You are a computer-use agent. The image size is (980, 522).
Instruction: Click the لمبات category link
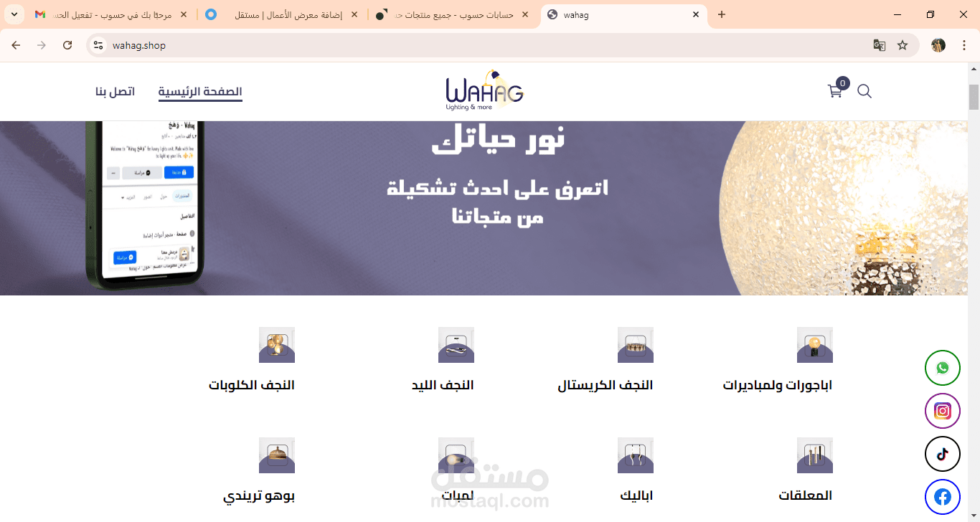point(457,495)
